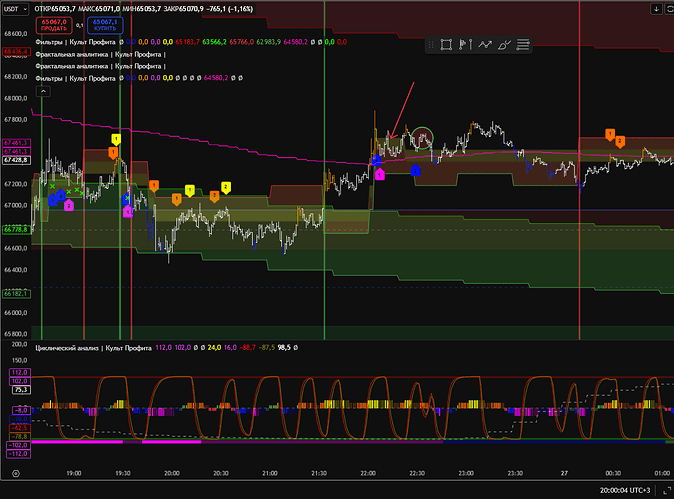Open the USDT symbol selector

14,8
